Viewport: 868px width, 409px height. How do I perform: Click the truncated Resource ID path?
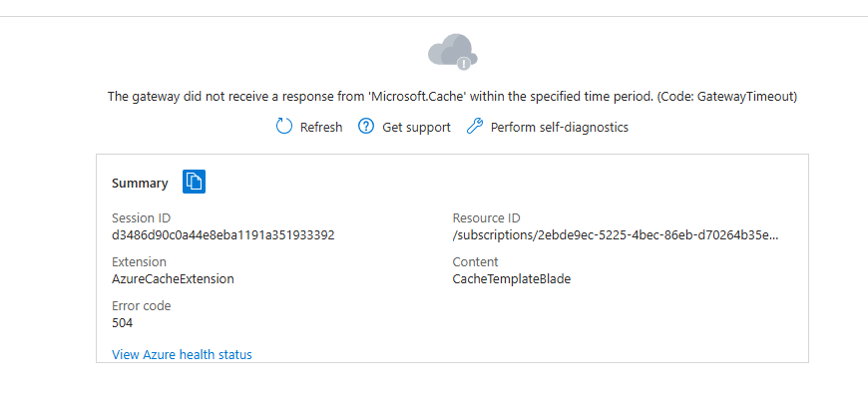[x=616, y=235]
